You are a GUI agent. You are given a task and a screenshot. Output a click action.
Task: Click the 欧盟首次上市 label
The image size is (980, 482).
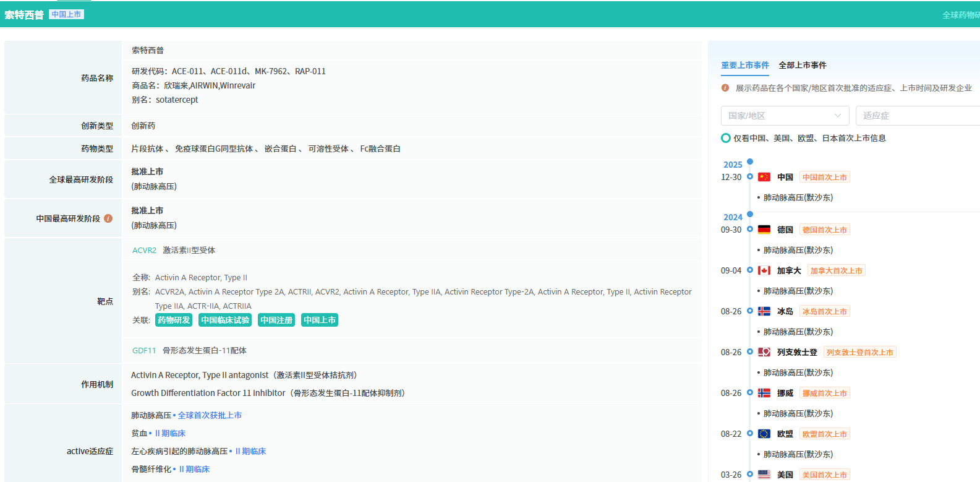825,434
